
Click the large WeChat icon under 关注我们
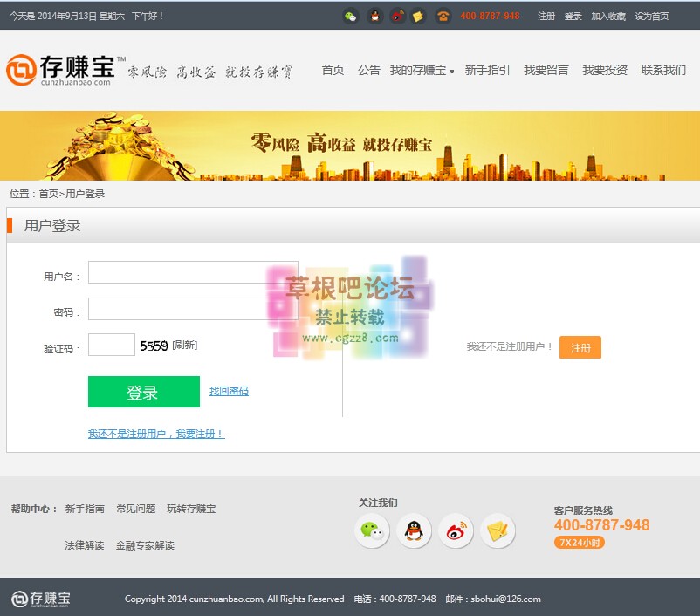[x=372, y=530]
